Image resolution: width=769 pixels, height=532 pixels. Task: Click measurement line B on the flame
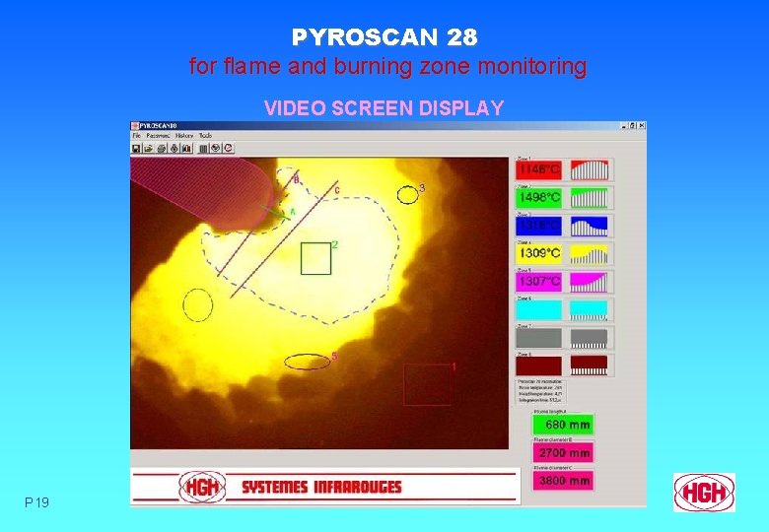(x=257, y=224)
